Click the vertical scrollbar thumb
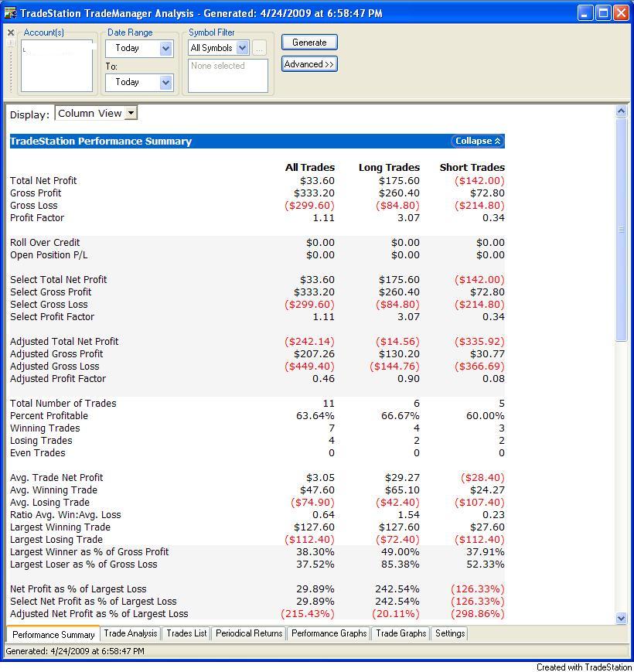Screen dimensions: 634x672 coord(621,230)
